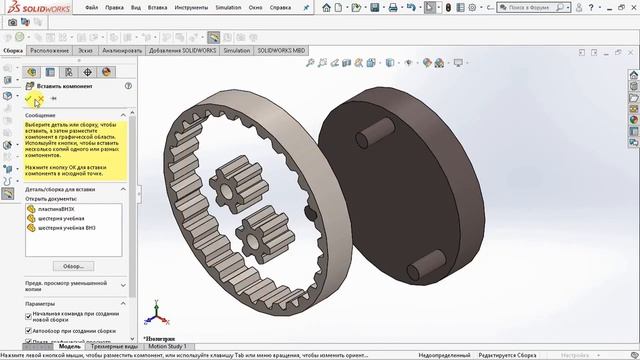Save the assembly with the floppy disk icon

374,7
